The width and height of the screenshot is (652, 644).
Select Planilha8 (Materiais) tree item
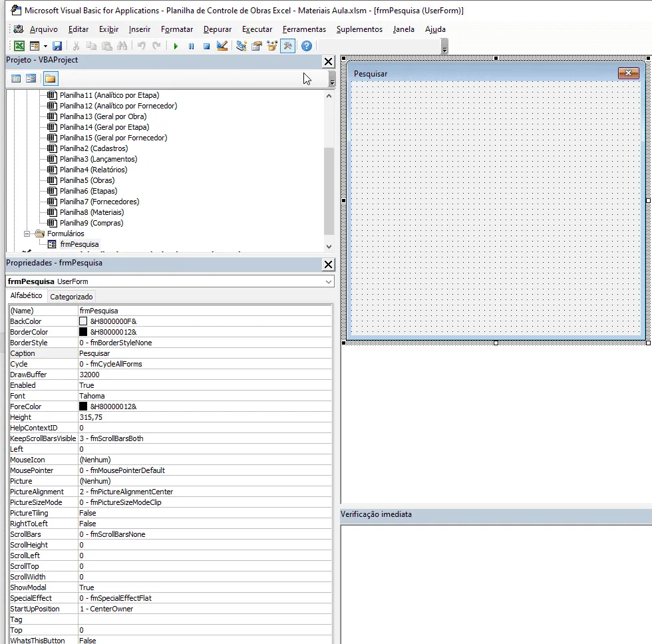coord(92,212)
